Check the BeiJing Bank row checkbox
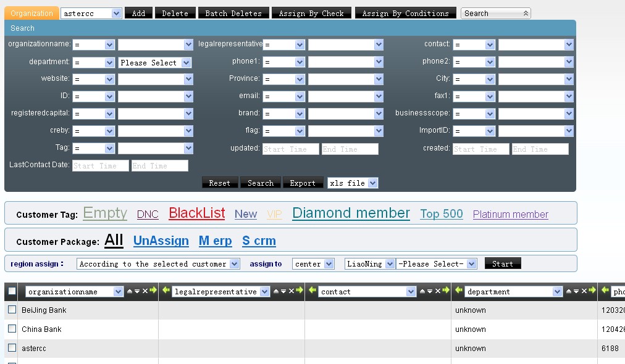The width and height of the screenshot is (625, 364). [x=12, y=310]
